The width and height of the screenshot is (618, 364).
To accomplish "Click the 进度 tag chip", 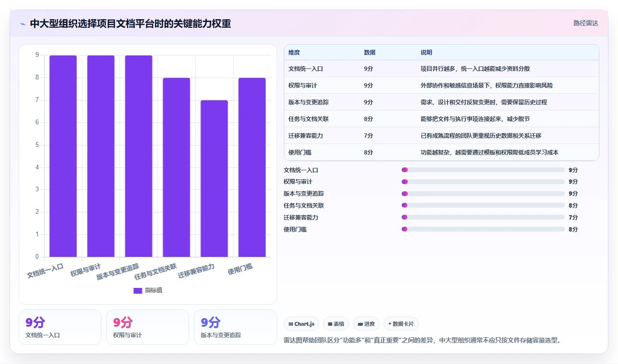I will tap(366, 324).
